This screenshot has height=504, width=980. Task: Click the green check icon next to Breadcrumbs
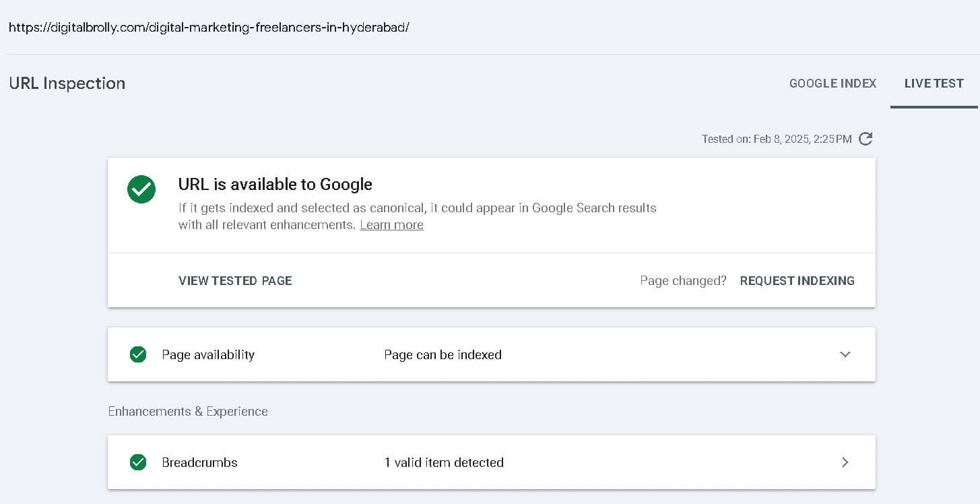tap(138, 462)
